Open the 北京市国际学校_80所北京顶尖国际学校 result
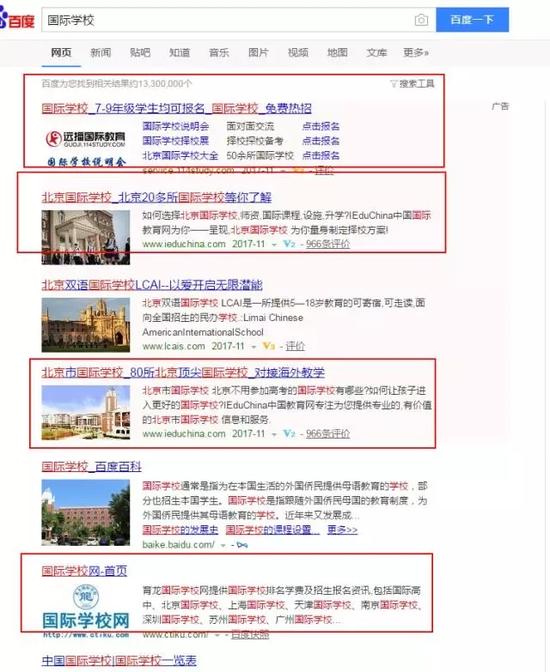This screenshot has height=672, width=550. [183, 372]
